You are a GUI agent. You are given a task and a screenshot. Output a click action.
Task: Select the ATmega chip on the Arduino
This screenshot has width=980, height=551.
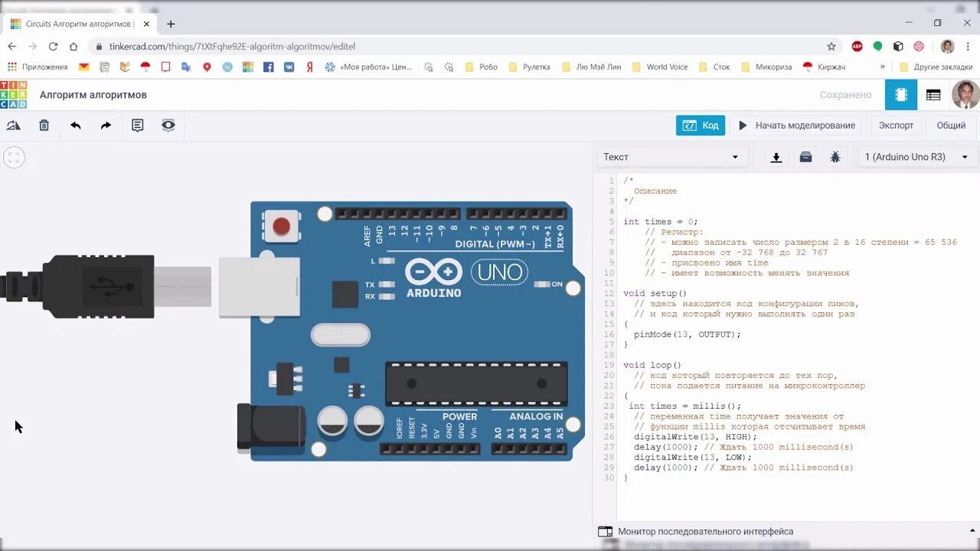[x=476, y=383]
